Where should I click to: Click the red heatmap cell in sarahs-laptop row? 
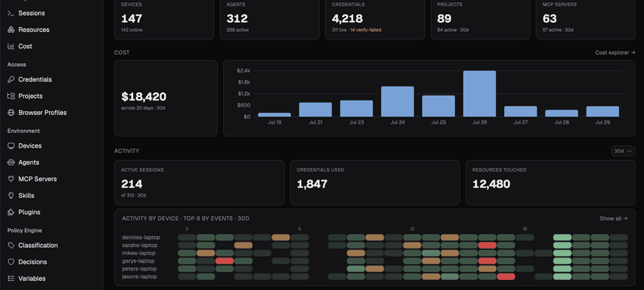tap(488, 245)
